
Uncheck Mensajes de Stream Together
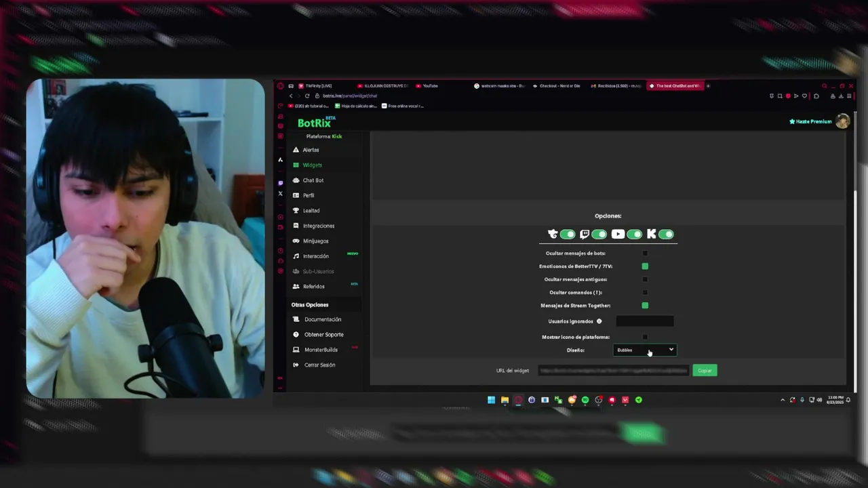coord(645,306)
